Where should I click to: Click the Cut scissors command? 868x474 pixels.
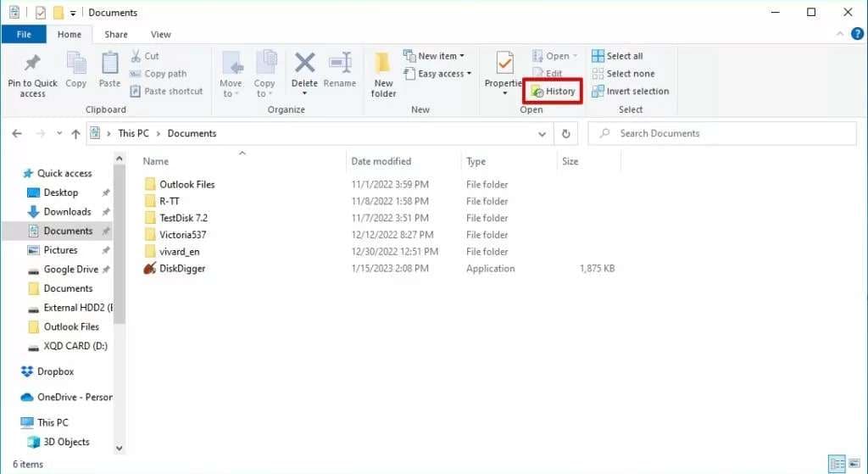coord(145,56)
